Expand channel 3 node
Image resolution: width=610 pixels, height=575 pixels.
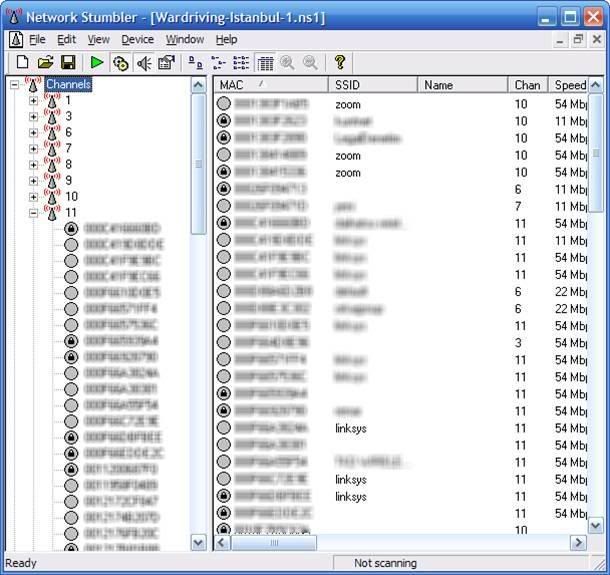33,116
